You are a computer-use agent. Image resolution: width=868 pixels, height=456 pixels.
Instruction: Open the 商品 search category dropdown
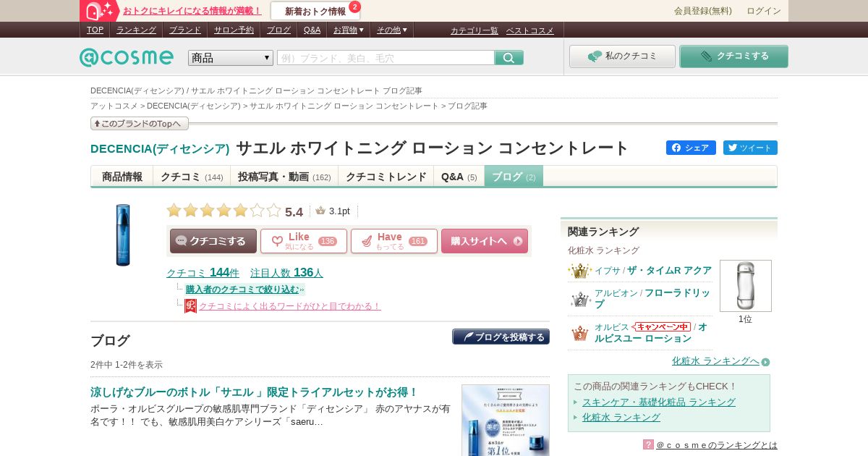point(231,58)
